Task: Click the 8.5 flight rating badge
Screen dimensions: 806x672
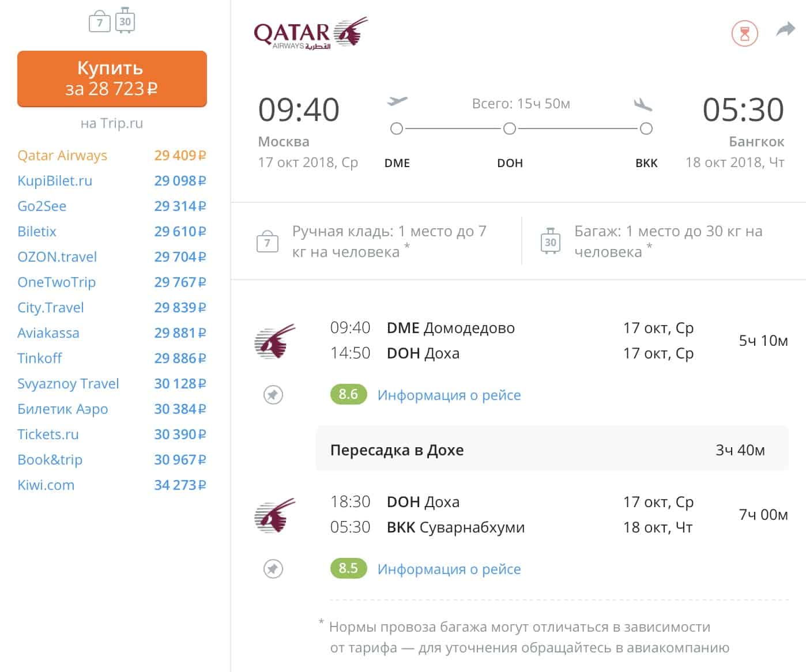Action: 348,569
